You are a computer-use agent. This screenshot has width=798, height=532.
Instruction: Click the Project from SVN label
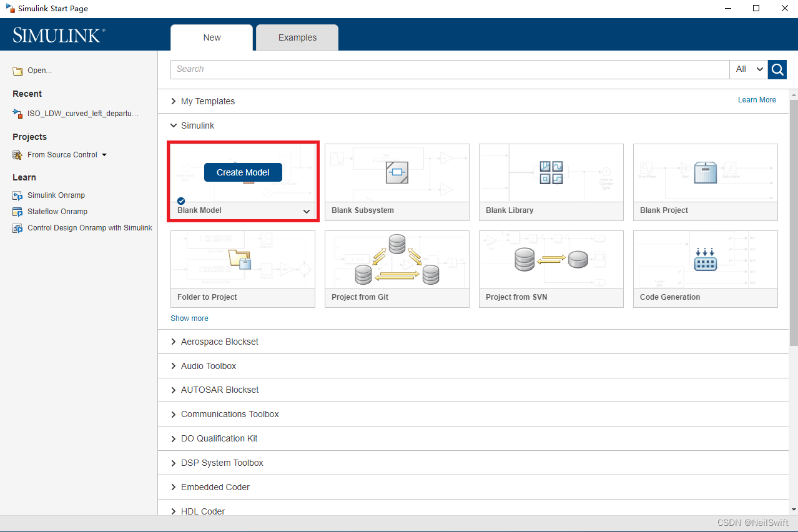516,297
